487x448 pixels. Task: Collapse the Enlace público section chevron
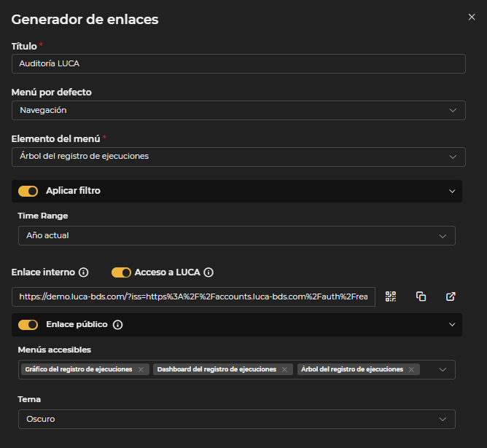[x=452, y=325]
